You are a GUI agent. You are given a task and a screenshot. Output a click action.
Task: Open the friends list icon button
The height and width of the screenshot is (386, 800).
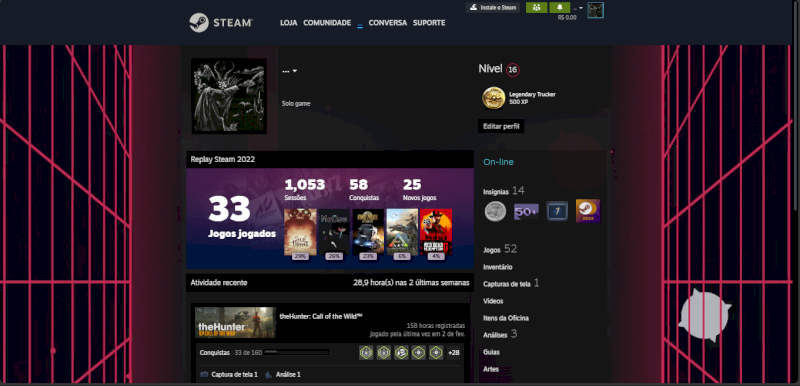click(536, 8)
